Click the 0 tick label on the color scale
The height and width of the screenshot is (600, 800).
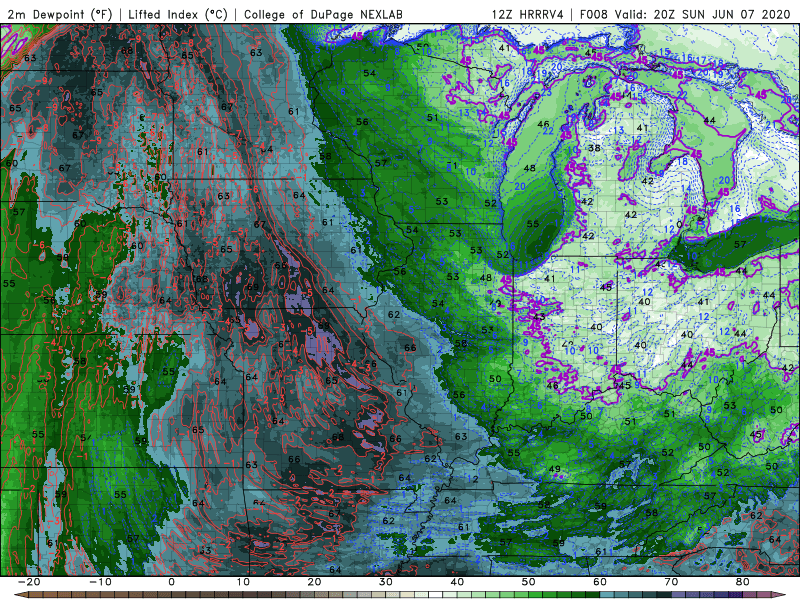(171, 582)
